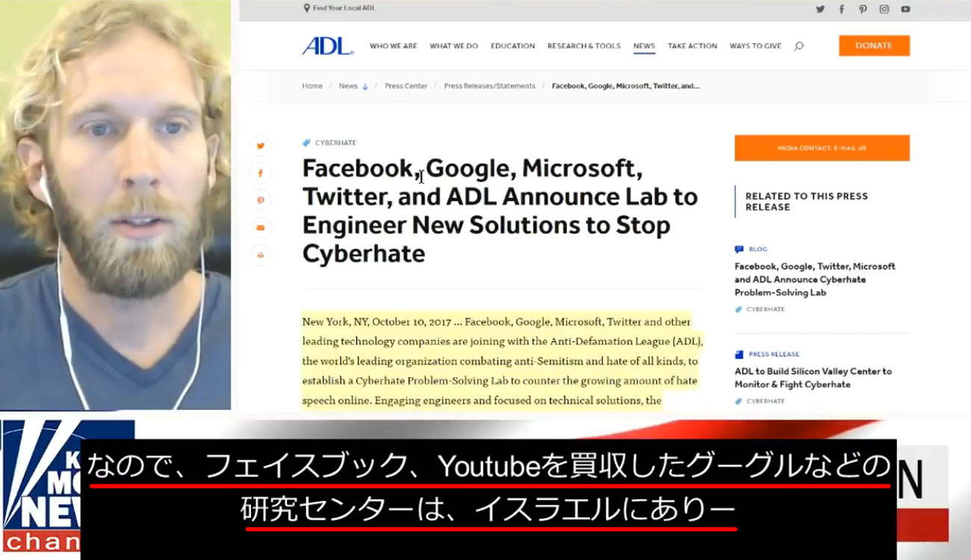Open ADL to Build Silicon Valley Center link

(813, 378)
